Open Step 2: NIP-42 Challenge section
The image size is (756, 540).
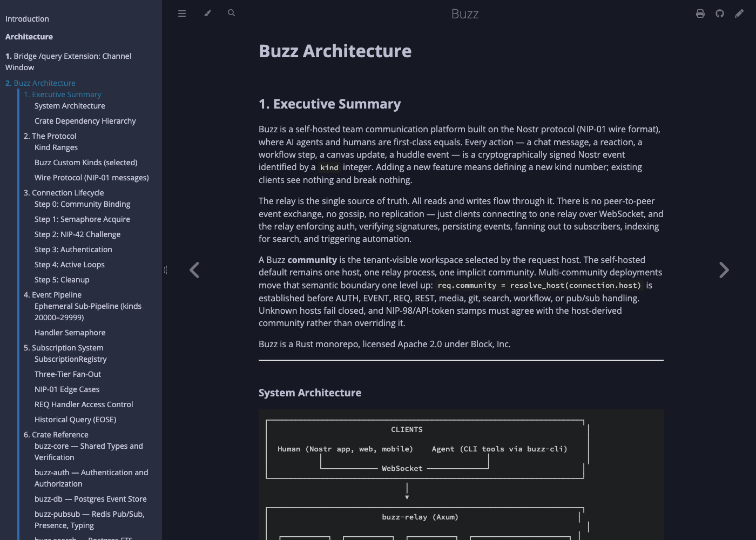pos(78,234)
